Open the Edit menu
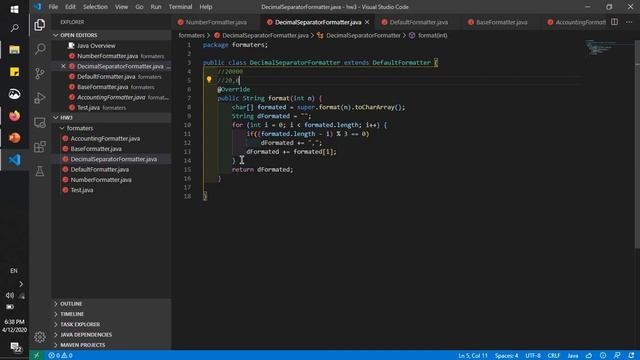The height and width of the screenshot is (360, 640). coord(70,7)
